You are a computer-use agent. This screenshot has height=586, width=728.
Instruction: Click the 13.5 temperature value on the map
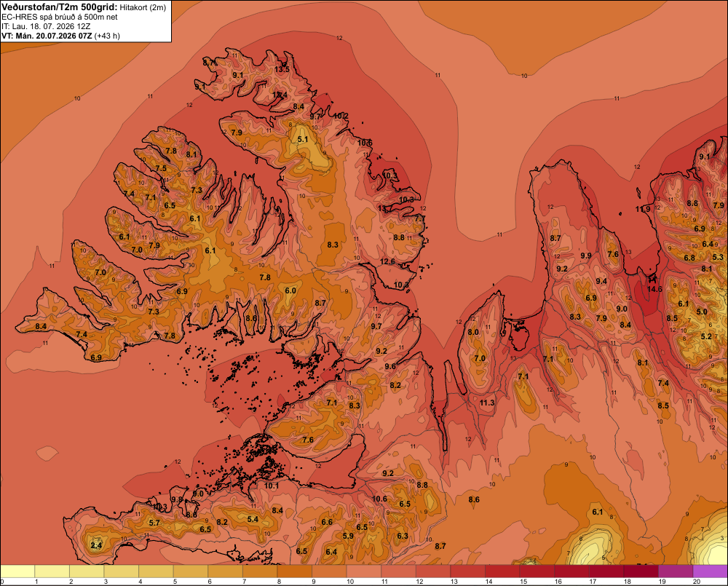coord(281,70)
